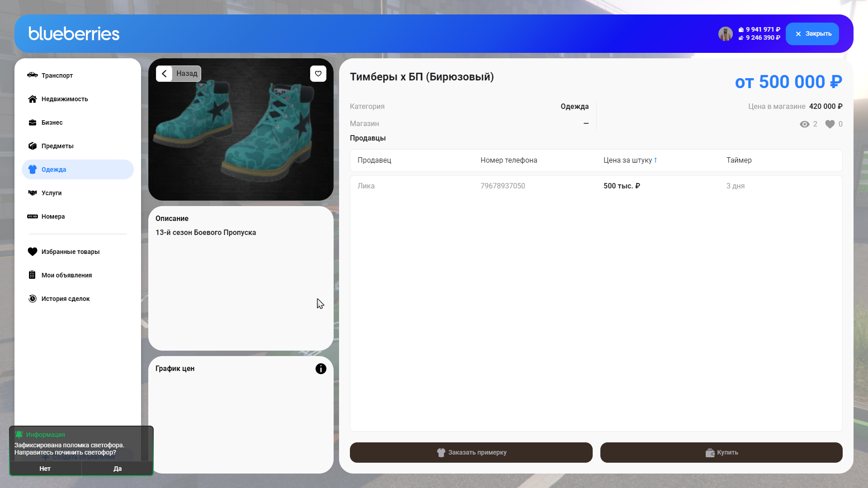
Task: Accept traffic light repair with Да
Action: 118,469
